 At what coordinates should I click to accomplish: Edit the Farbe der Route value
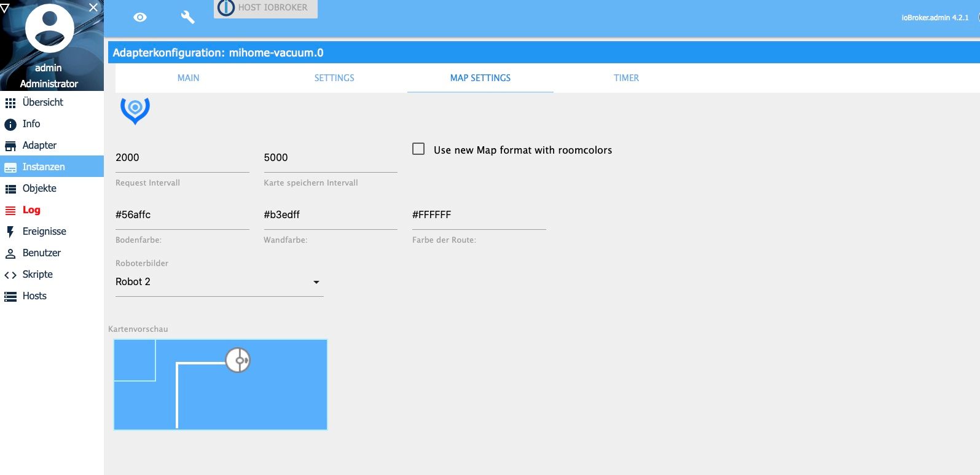point(479,215)
